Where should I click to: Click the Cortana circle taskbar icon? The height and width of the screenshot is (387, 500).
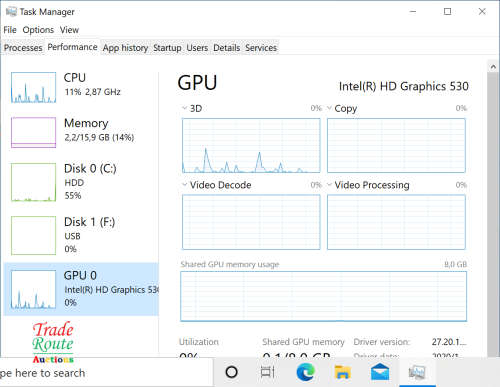tap(231, 372)
